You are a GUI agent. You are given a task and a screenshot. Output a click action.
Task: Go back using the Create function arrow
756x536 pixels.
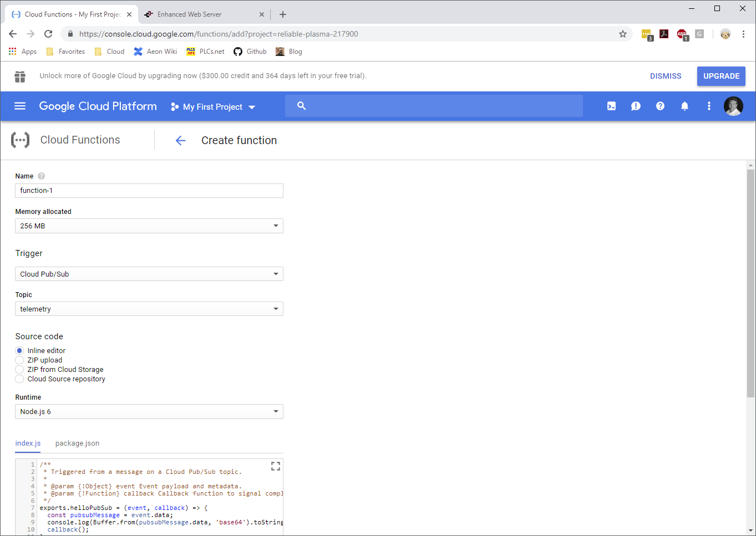[180, 140]
